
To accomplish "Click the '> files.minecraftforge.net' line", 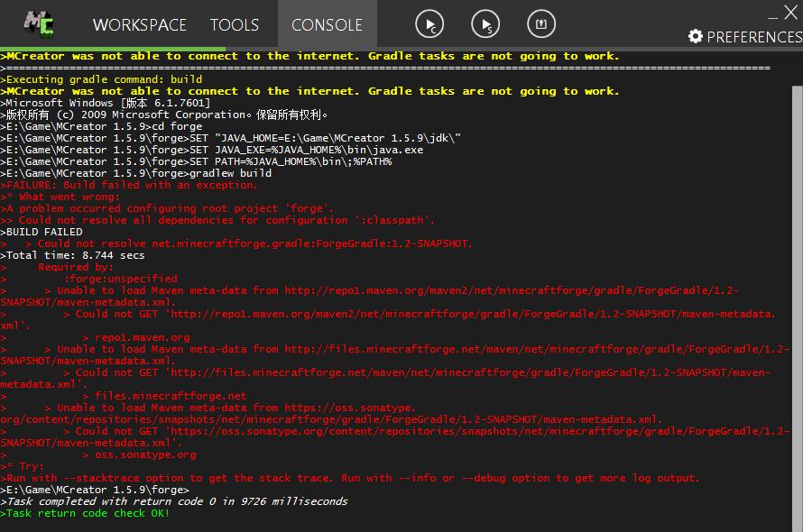I will tap(124, 396).
